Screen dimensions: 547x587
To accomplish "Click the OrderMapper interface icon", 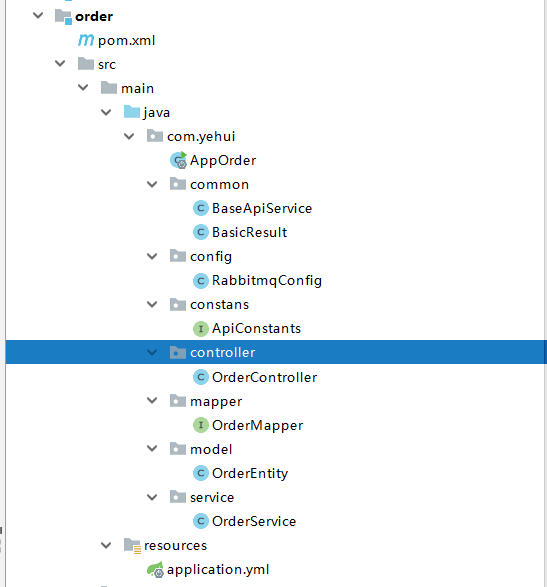I will coord(201,425).
